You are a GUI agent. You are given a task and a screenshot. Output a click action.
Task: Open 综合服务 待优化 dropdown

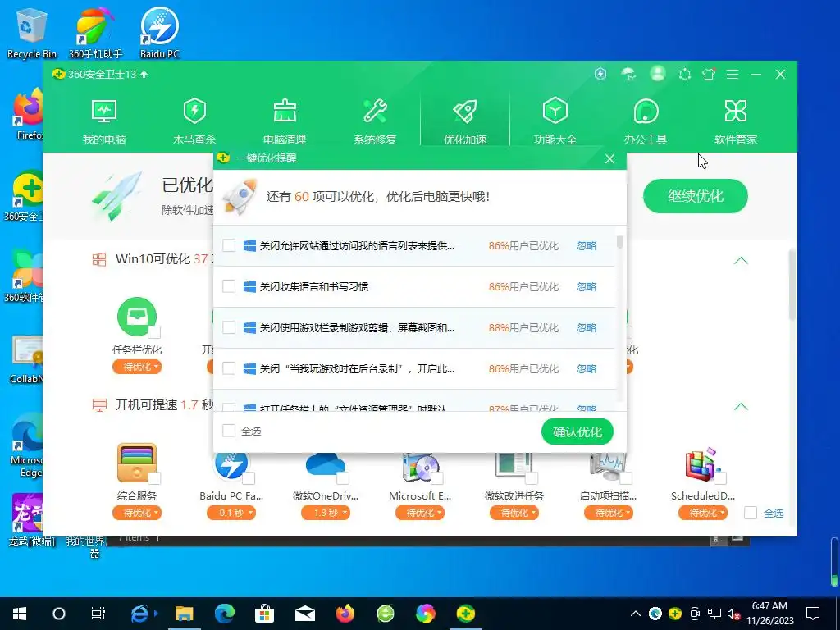[x=137, y=513]
